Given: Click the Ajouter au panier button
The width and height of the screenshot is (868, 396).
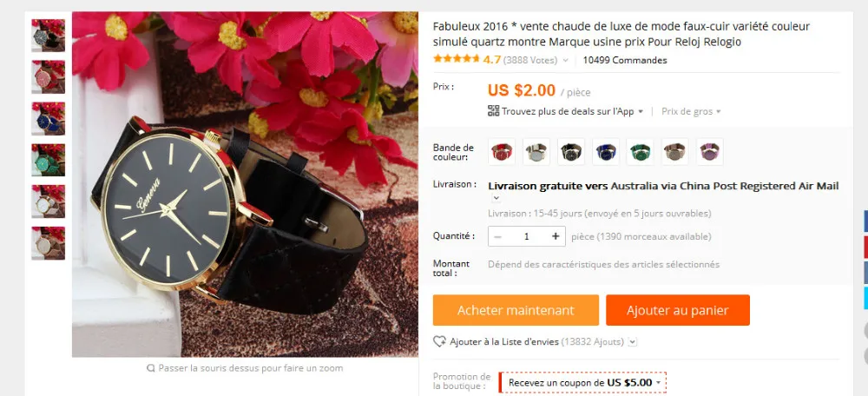Looking at the screenshot, I should coord(678,310).
